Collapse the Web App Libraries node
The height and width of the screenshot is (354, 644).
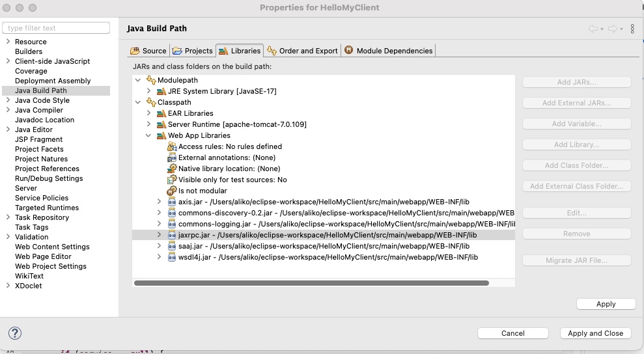click(x=148, y=135)
